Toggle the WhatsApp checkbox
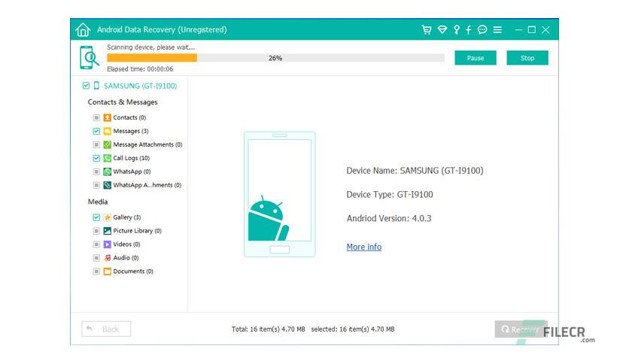Viewport: 629px width, 364px height. click(x=96, y=171)
